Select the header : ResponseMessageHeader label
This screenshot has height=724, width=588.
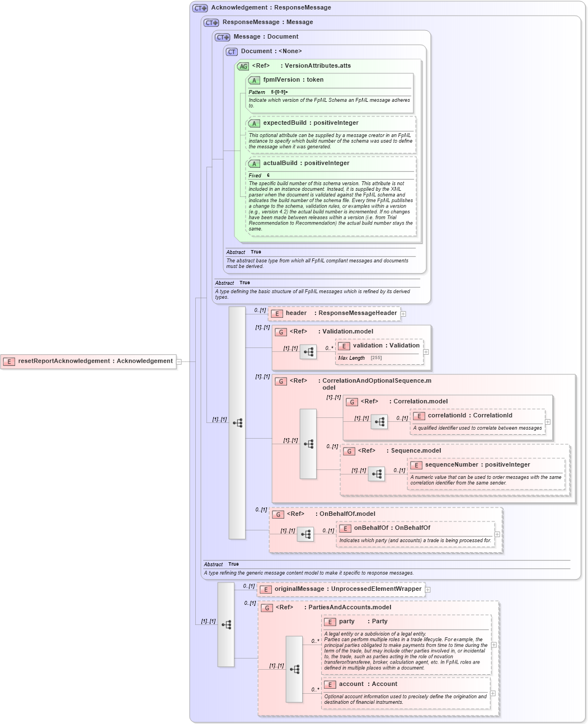coord(341,313)
